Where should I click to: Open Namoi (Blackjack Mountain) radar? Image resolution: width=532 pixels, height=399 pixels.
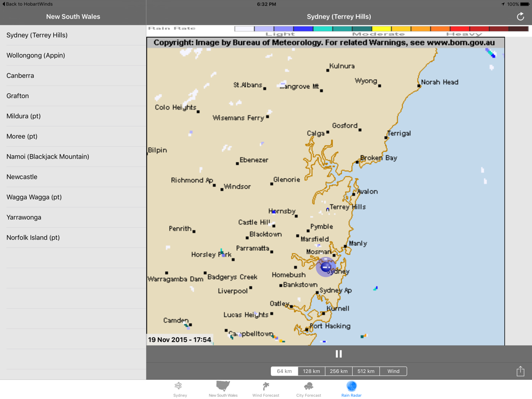pos(73,157)
